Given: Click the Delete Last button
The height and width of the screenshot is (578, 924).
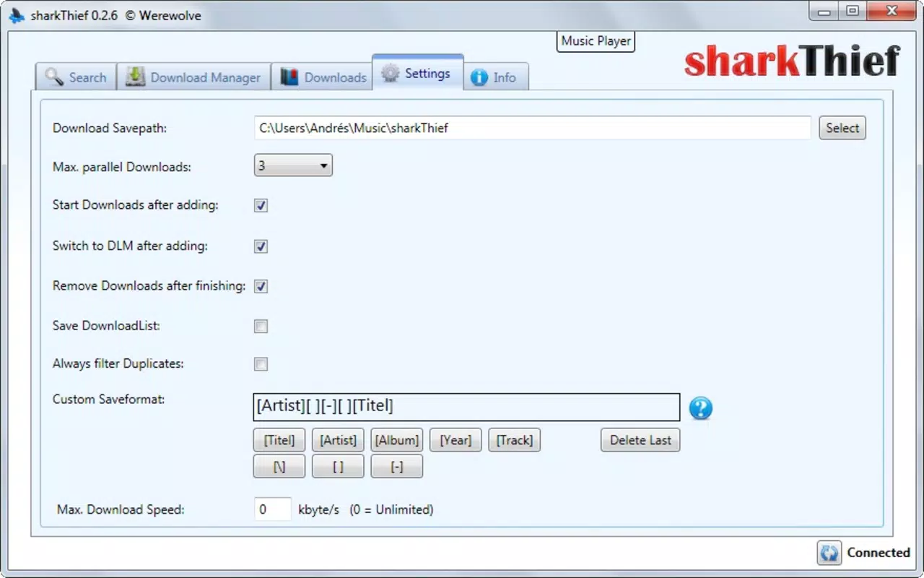Looking at the screenshot, I should point(640,440).
